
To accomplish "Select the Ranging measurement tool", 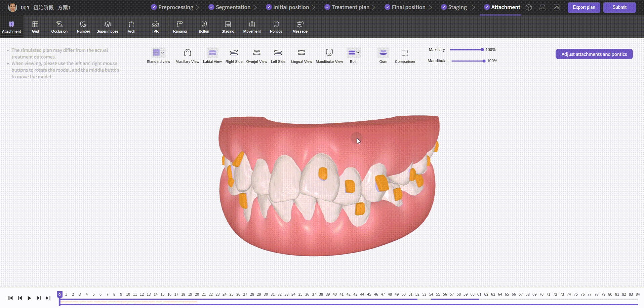I will click(180, 27).
